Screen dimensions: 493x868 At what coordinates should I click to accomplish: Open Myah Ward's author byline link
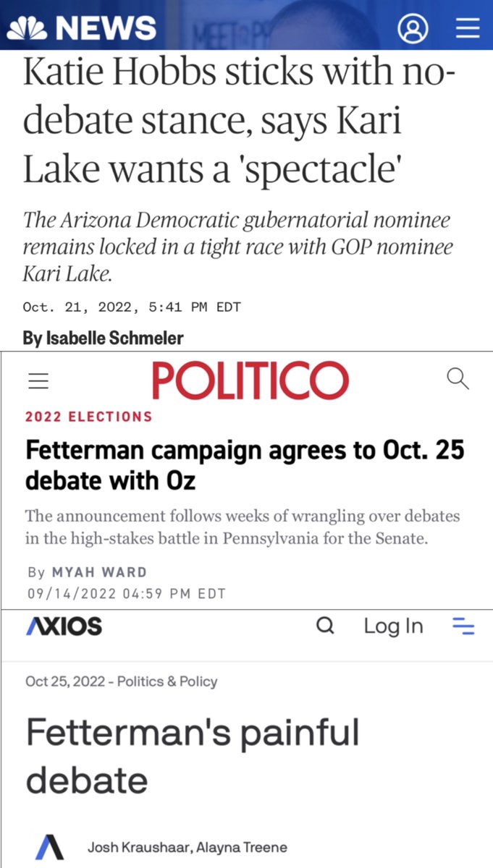pyautogui.click(x=99, y=572)
